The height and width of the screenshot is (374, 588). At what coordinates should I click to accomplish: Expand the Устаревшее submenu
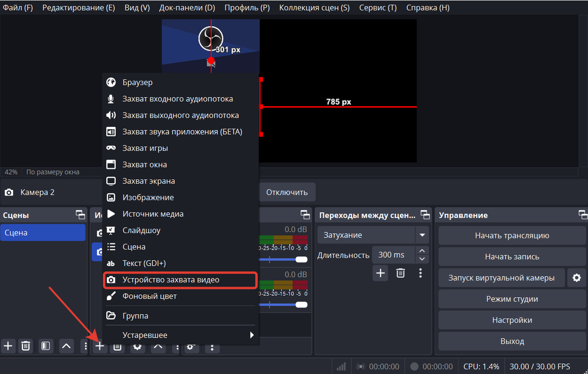180,335
